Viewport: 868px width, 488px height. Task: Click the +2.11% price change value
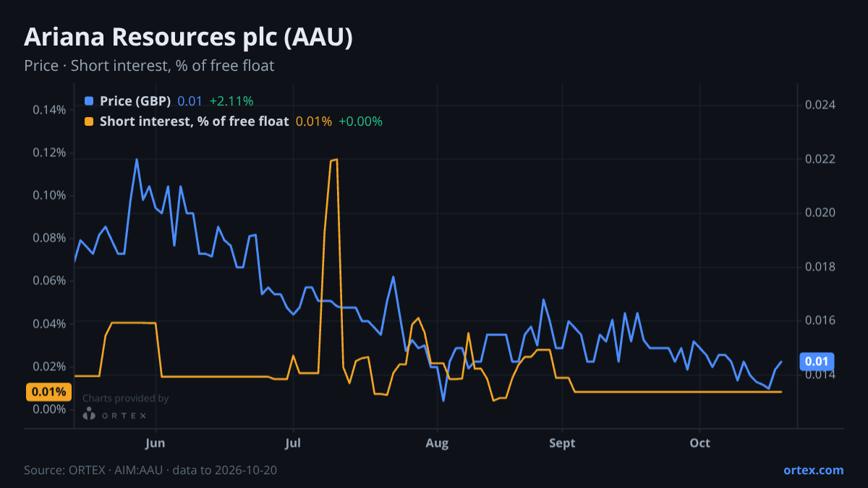click(231, 101)
